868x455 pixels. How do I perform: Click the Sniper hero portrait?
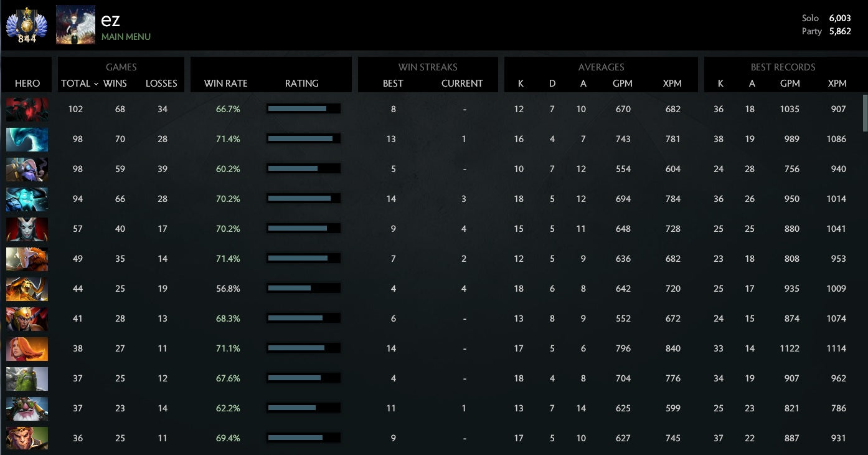27,408
